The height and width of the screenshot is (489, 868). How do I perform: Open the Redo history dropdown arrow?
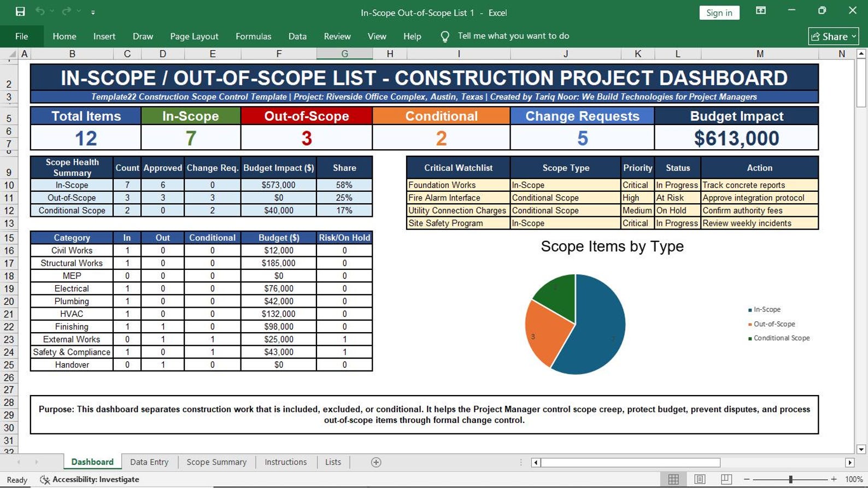(x=79, y=11)
